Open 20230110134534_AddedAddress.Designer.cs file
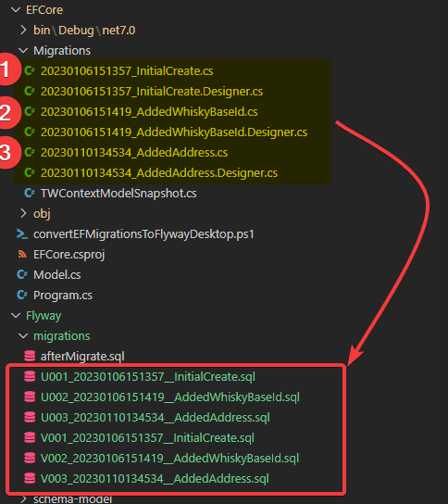 click(x=159, y=173)
